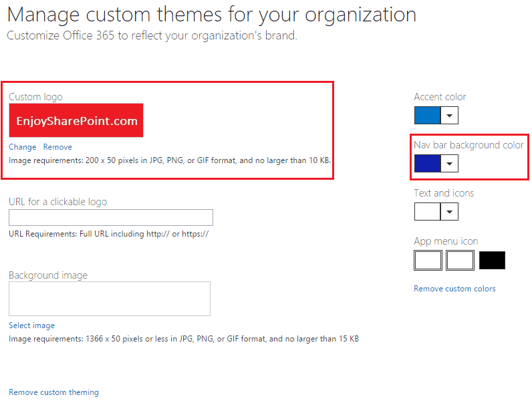Image resolution: width=532 pixels, height=409 pixels.
Task: Click the 'Text and icons' label
Action: coord(444,193)
